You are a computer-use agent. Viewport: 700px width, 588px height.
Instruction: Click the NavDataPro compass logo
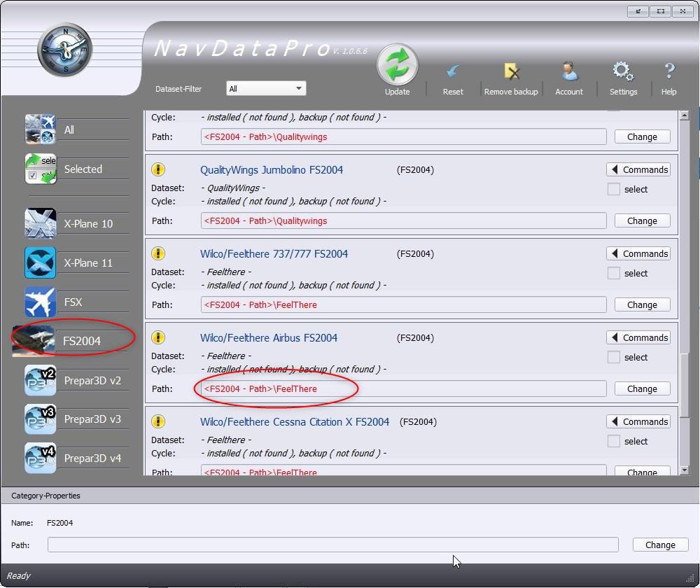pos(63,50)
